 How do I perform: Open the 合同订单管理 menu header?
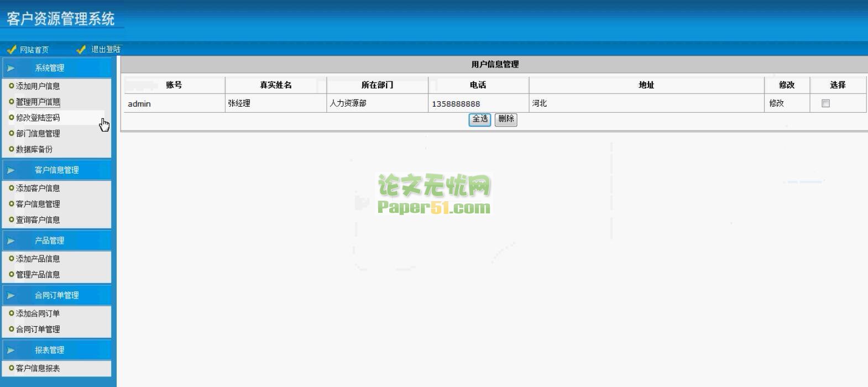[x=57, y=295]
